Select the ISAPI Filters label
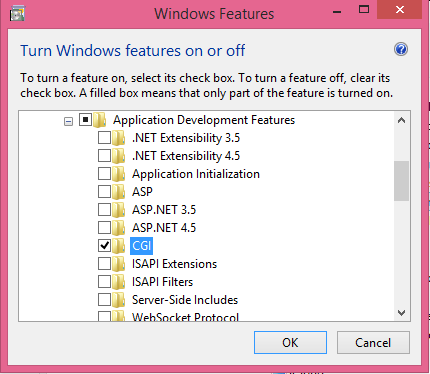Viewport: 430px width, 374px height. [162, 282]
